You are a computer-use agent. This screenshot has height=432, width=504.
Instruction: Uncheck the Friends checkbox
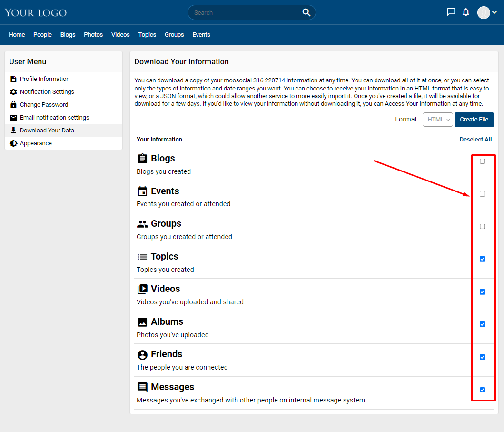483,357
